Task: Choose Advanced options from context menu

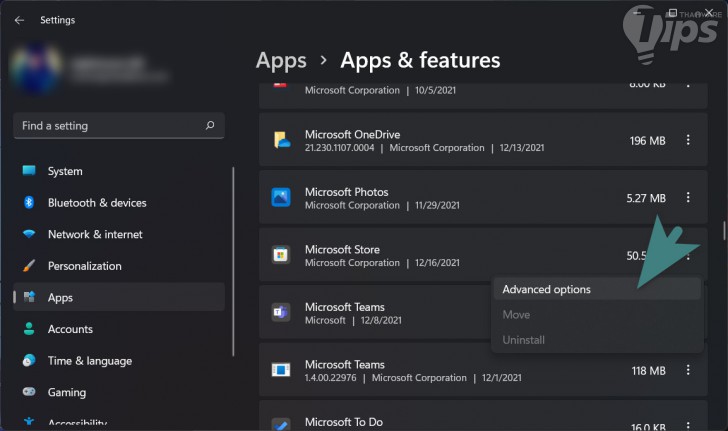Action: coord(597,289)
